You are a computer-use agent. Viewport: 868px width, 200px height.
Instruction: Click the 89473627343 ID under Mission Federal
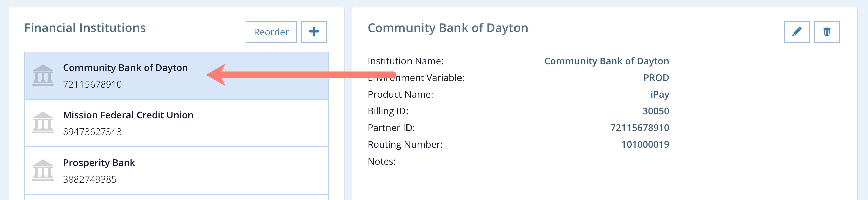92,132
